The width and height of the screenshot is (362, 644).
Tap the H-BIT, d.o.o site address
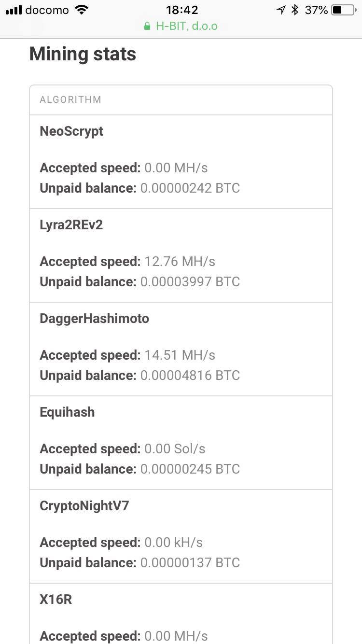coord(186,26)
